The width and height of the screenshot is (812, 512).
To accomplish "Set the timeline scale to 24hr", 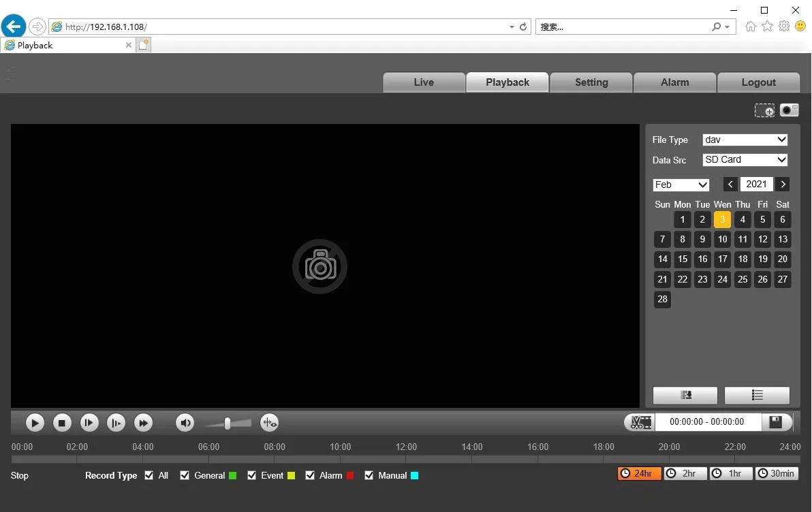I will click(x=640, y=474).
